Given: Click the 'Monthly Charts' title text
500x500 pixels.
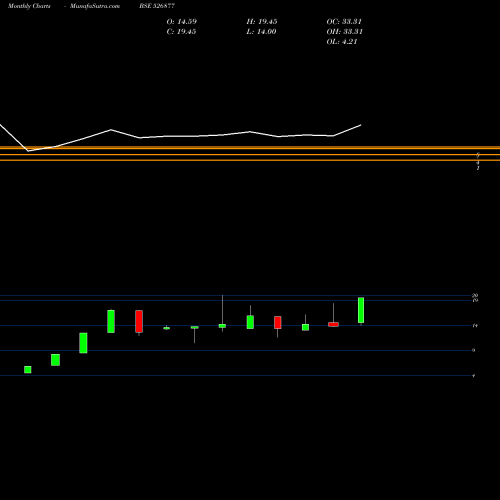Looking at the screenshot, I should click(29, 6).
